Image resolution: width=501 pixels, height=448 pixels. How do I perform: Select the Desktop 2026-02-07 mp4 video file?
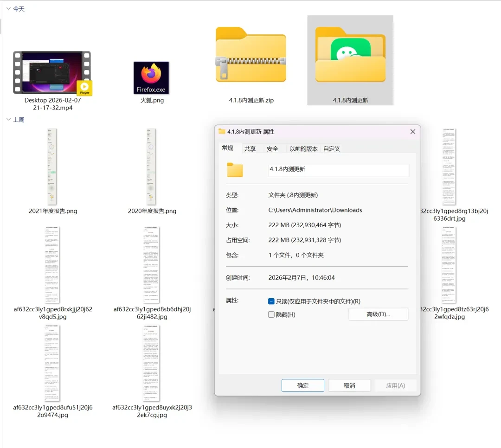52,73
